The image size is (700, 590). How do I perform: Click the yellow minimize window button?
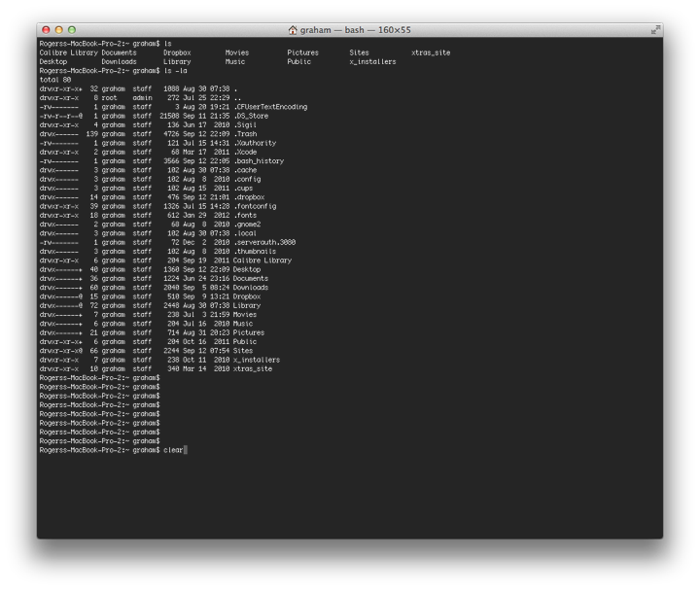[58, 30]
